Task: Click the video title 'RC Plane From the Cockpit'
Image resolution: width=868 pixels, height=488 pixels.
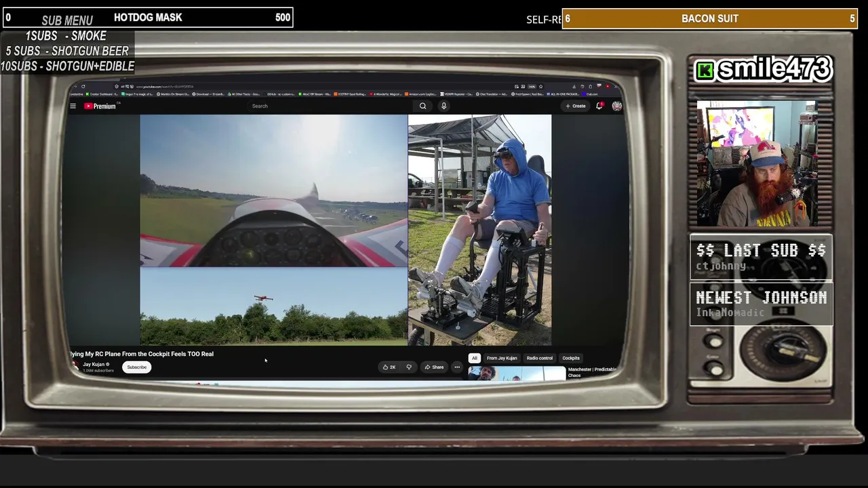Action: 142,354
